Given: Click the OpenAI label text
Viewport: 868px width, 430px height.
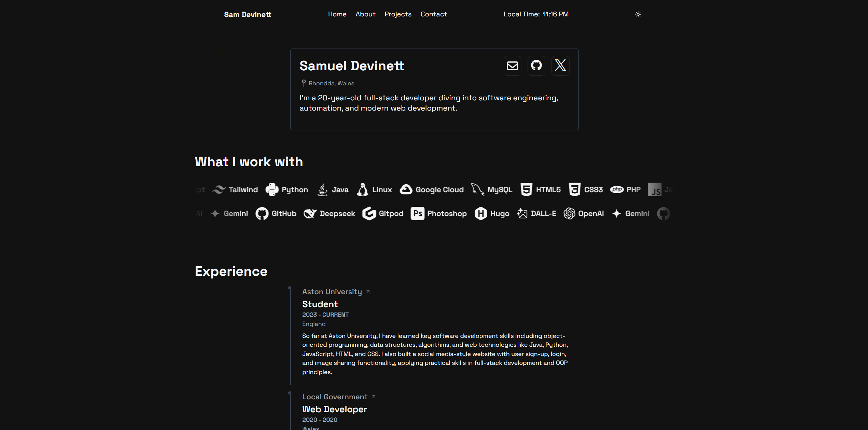Looking at the screenshot, I should 591,214.
